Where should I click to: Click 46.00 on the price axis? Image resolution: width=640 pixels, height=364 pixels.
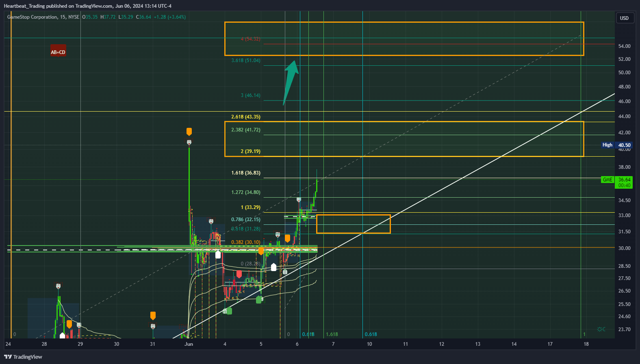click(625, 101)
